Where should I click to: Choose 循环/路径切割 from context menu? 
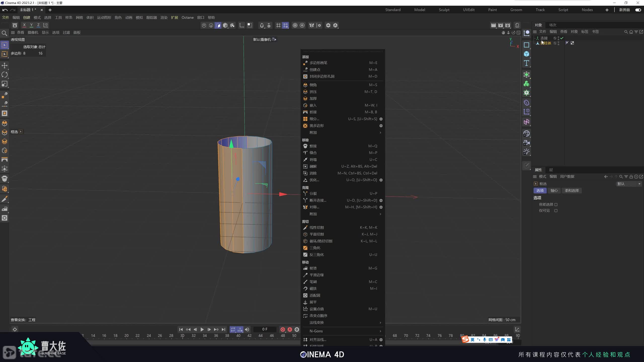tap(321, 241)
